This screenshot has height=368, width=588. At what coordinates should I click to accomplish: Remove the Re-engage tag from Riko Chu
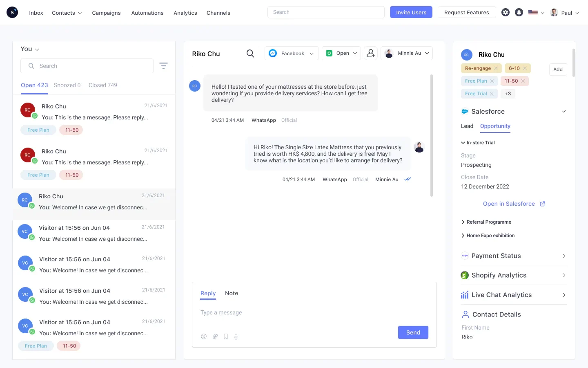click(495, 68)
